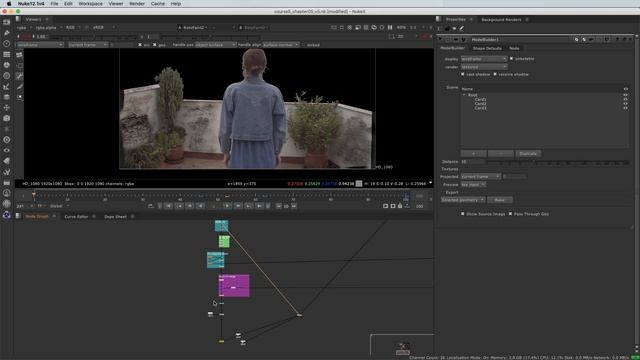640x360 pixels.
Task: Click the go to last frame button
Action: [x=260, y=206]
